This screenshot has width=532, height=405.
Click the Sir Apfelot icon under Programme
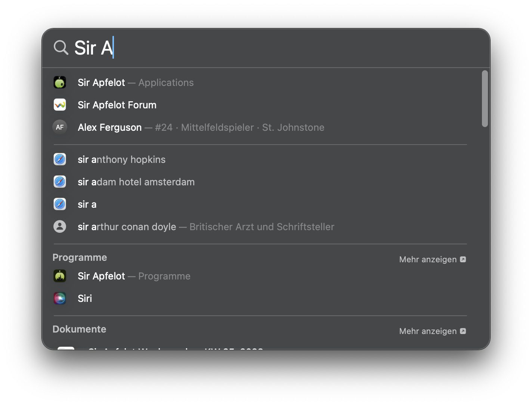coord(60,276)
